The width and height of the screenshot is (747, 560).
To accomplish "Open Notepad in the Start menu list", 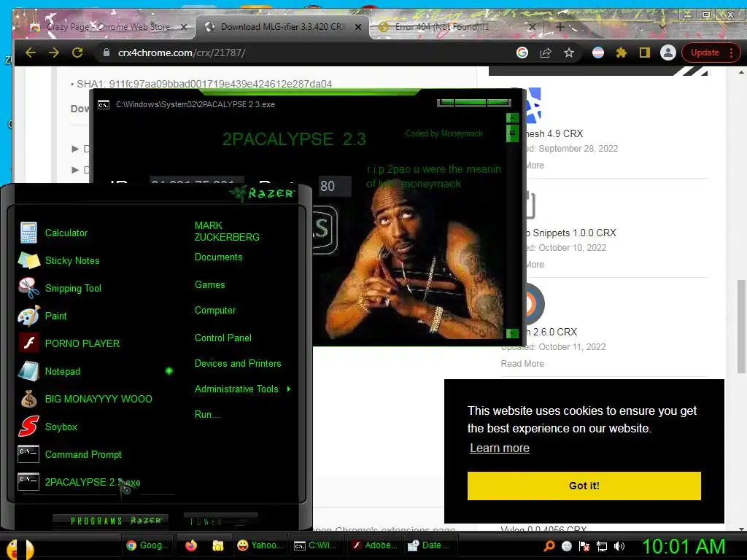I will point(49,371).
